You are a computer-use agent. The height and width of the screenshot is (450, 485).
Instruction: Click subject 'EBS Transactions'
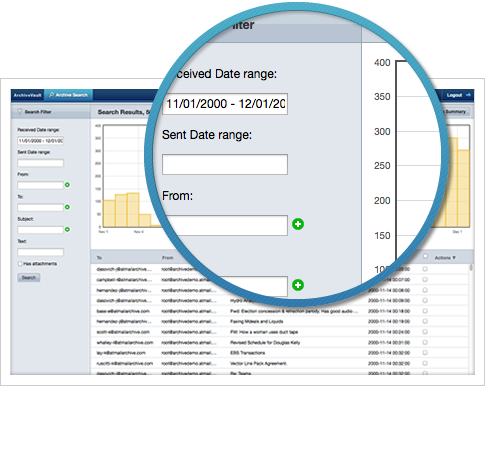[x=247, y=353]
